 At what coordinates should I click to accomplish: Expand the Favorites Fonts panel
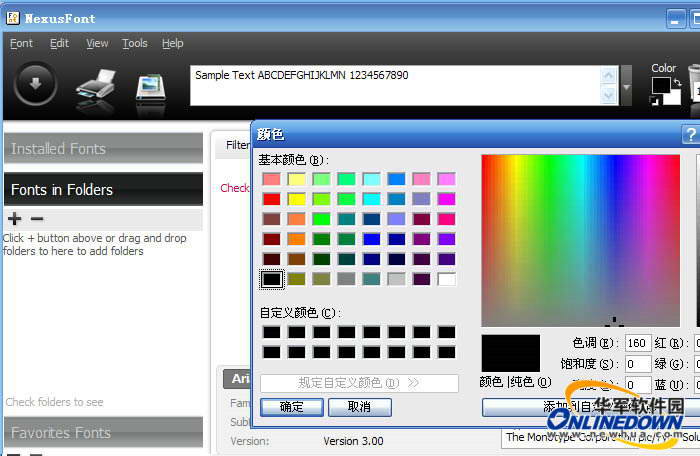tap(103, 432)
